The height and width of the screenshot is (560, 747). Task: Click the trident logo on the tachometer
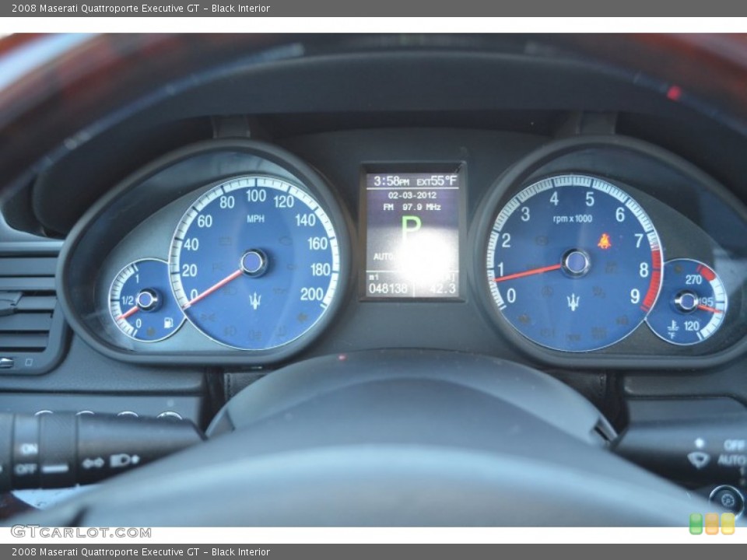[573, 302]
